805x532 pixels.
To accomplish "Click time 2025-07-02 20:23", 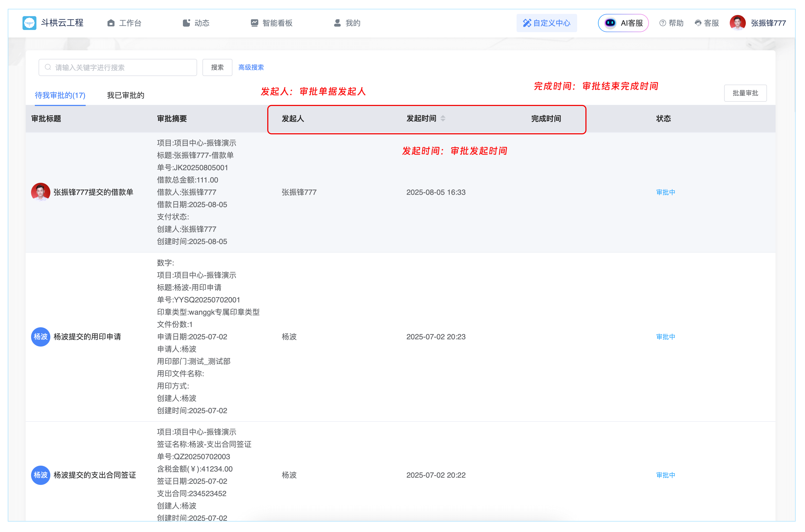I will click(x=436, y=337).
